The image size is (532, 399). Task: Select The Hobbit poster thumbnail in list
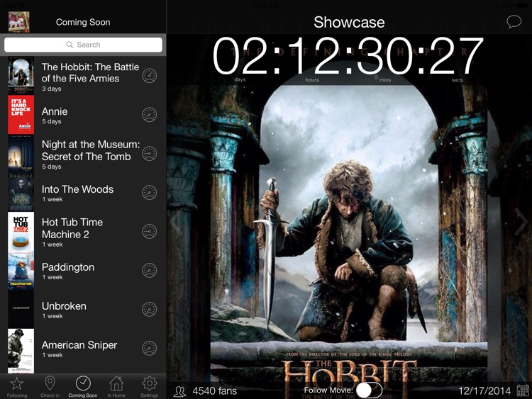pyautogui.click(x=21, y=76)
